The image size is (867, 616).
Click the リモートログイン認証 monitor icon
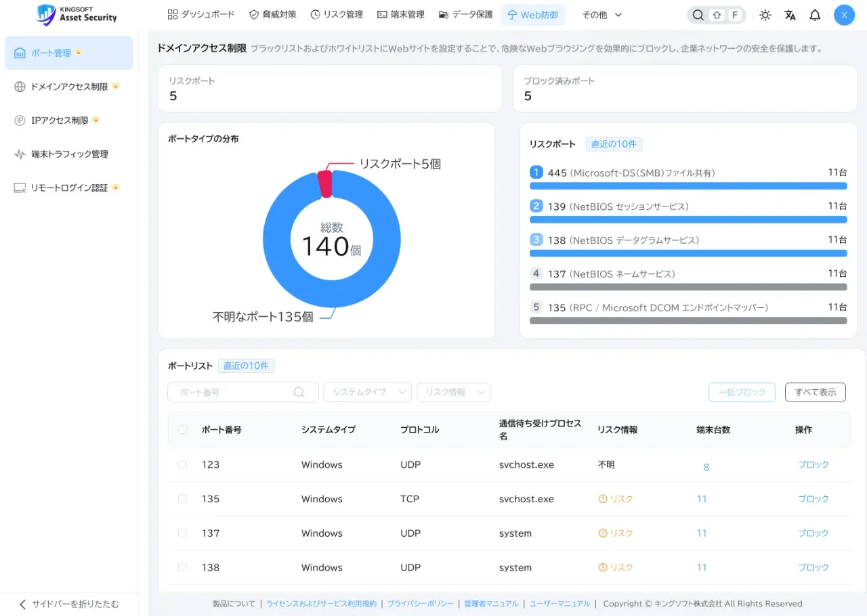(x=20, y=188)
